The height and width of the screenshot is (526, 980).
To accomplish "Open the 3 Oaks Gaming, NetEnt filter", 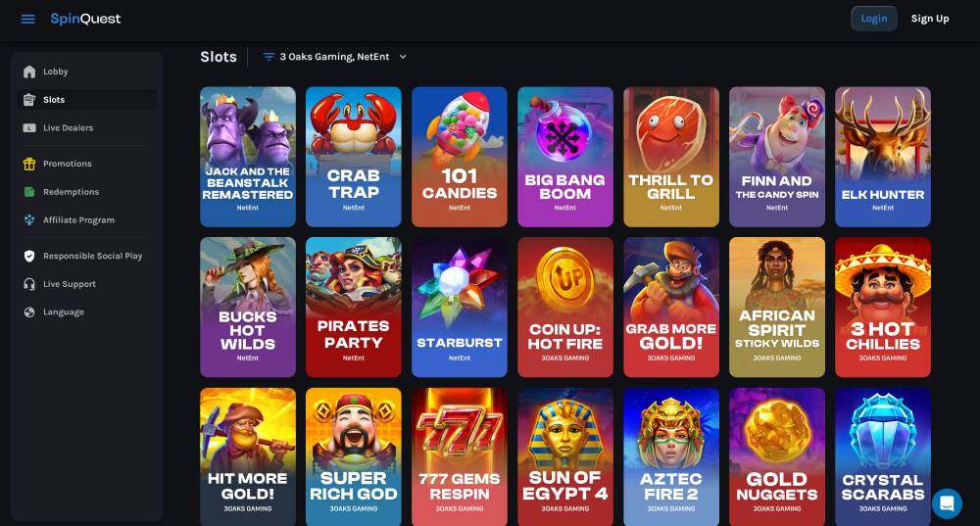I will 335,57.
